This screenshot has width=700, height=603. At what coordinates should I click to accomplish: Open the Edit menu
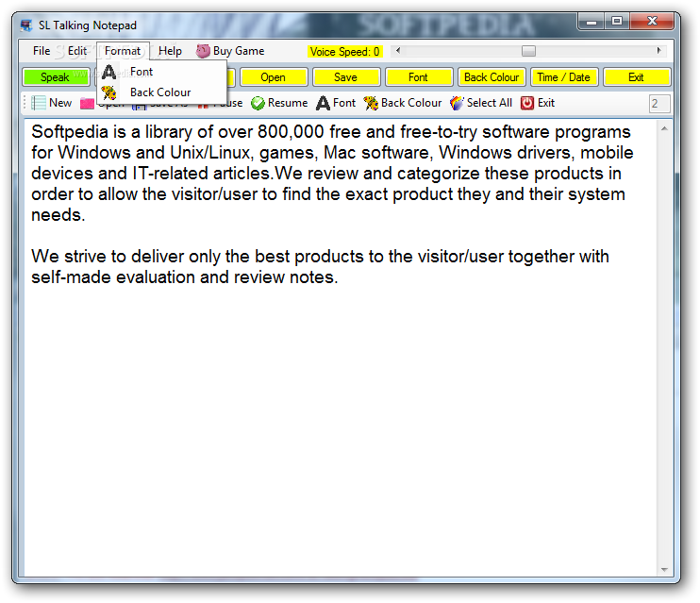pos(76,51)
